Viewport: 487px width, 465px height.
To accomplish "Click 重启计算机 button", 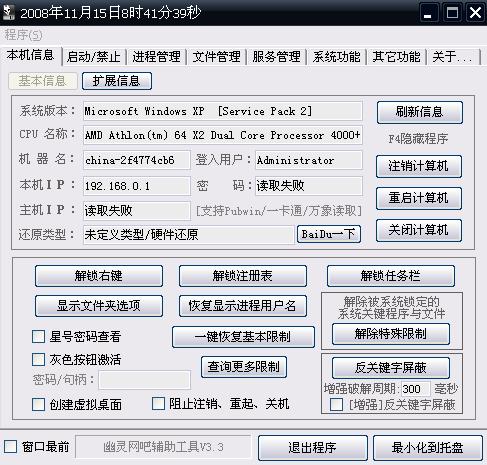I will [419, 198].
